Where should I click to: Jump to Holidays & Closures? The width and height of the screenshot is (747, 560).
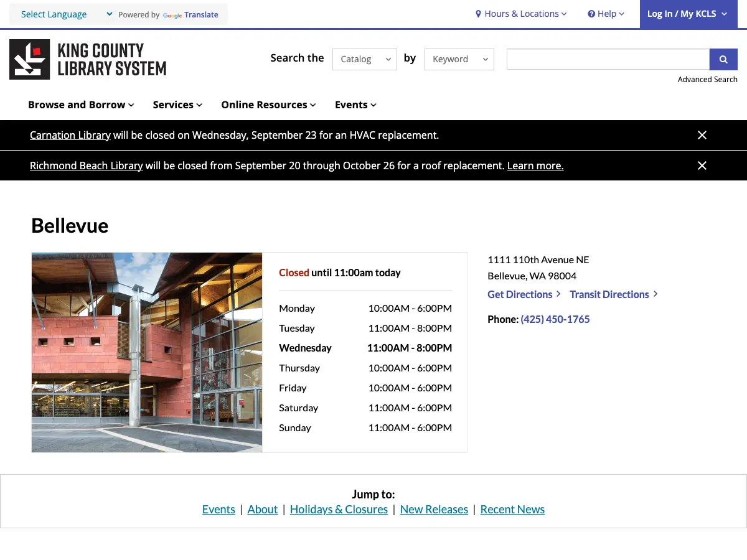click(x=339, y=509)
